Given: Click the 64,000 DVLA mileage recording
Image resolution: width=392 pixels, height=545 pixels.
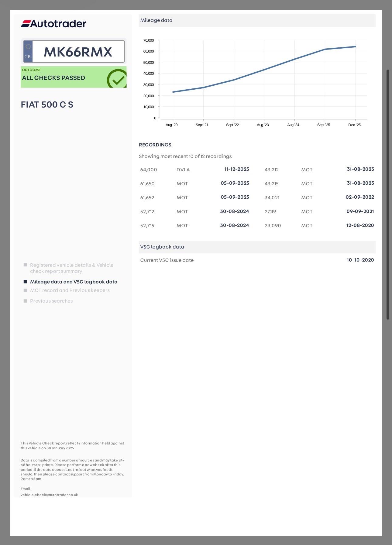Looking at the screenshot, I should (149, 170).
